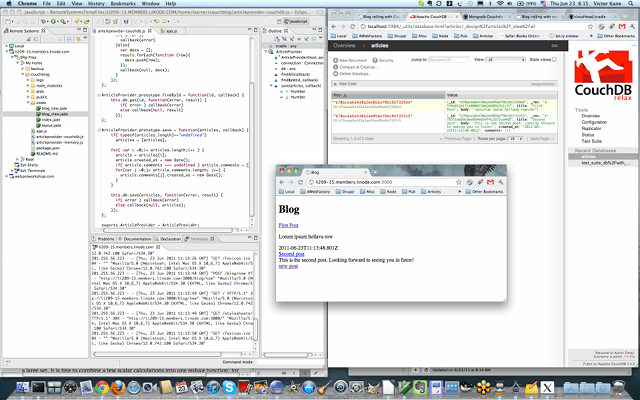Star-bookmark the Blog page
Screen dimensions: 640x400
pos(459,182)
